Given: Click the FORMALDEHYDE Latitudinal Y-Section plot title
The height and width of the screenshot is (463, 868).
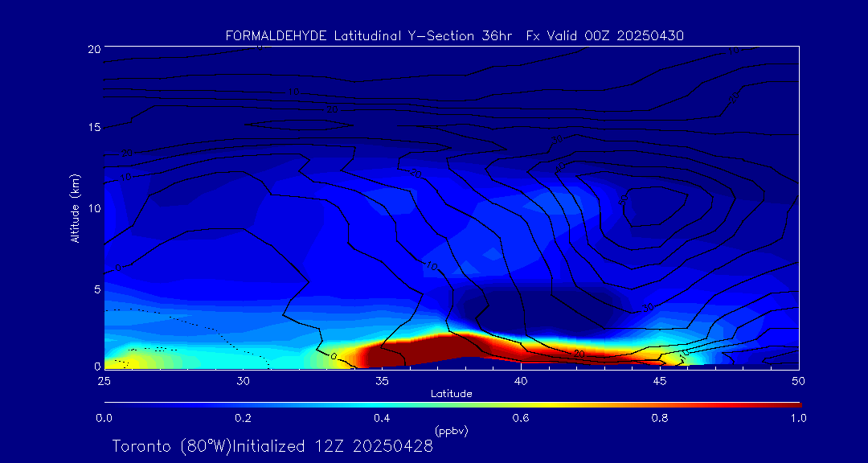Looking at the screenshot, I should [x=454, y=36].
